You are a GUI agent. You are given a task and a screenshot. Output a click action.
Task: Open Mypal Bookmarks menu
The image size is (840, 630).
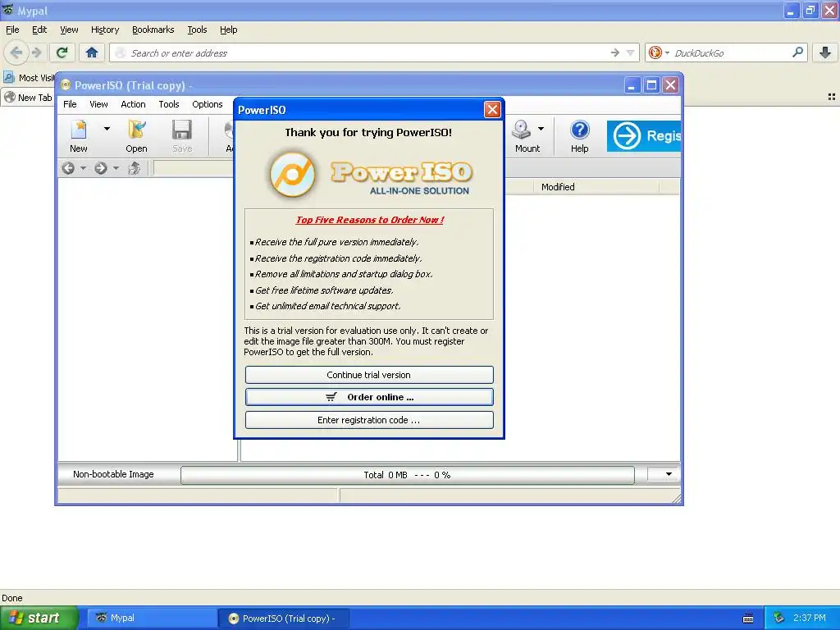153,30
